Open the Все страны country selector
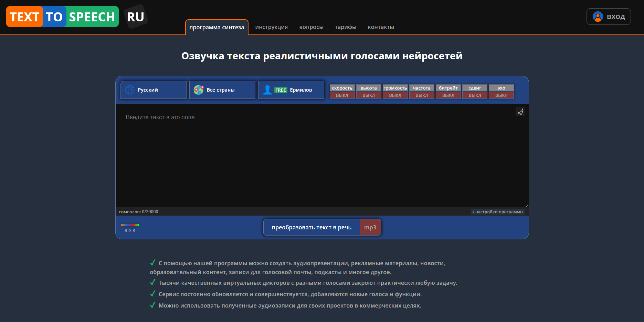This screenshot has height=322, width=644. tap(222, 90)
